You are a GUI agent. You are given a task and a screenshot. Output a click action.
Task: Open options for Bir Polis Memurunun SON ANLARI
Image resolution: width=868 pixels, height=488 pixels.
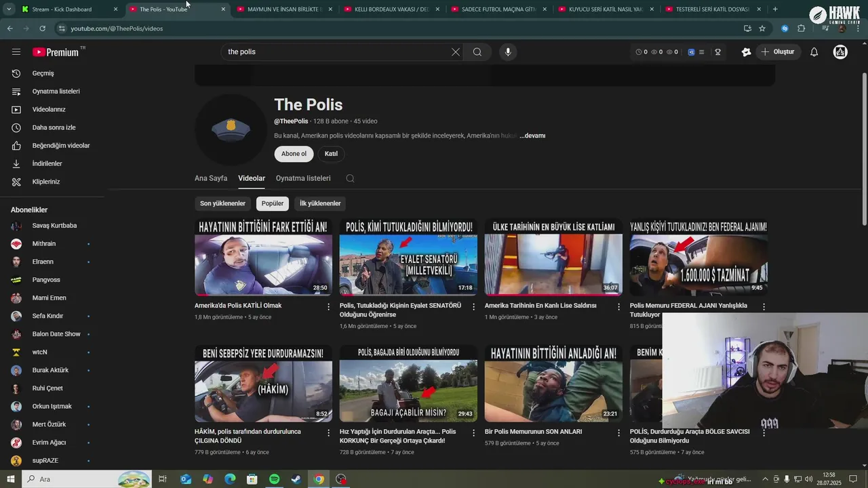pyautogui.click(x=618, y=432)
